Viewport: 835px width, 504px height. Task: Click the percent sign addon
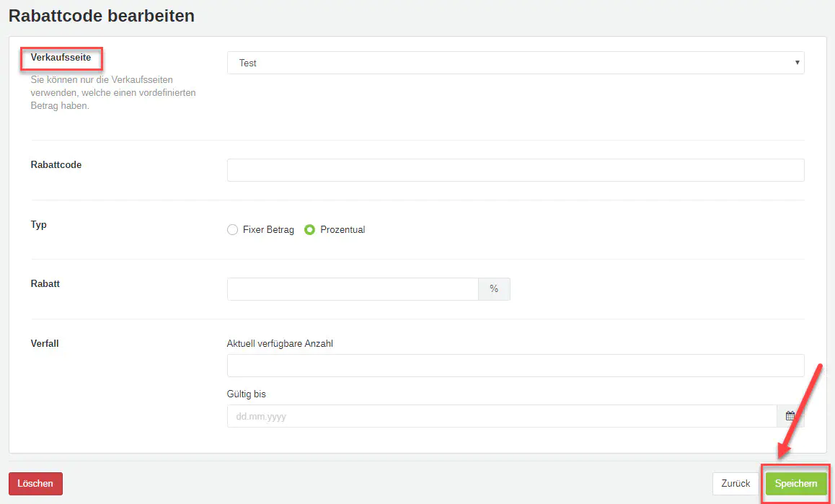coord(494,289)
